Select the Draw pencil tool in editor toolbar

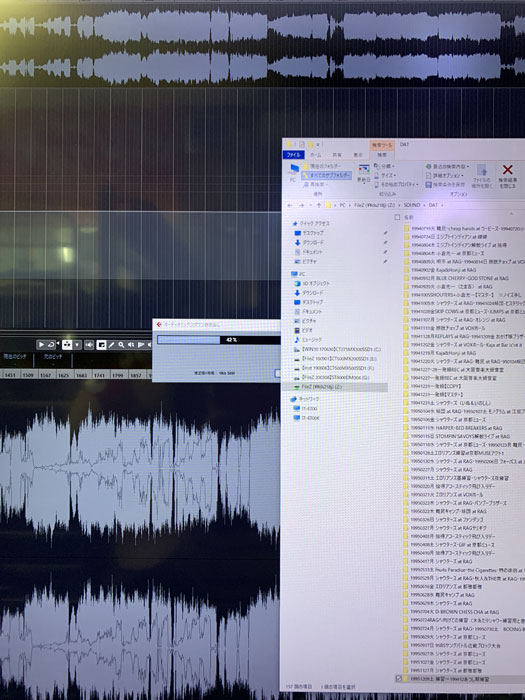pyautogui.click(x=111, y=345)
